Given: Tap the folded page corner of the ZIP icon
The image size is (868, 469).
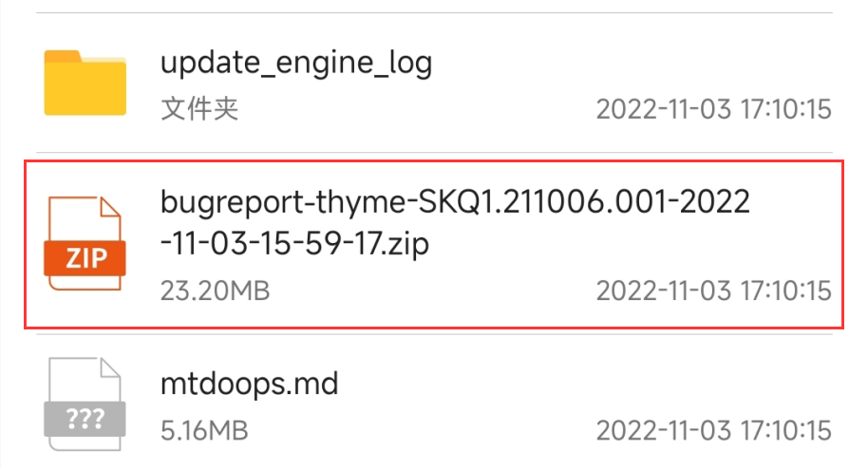Looking at the screenshot, I should 111,207.
